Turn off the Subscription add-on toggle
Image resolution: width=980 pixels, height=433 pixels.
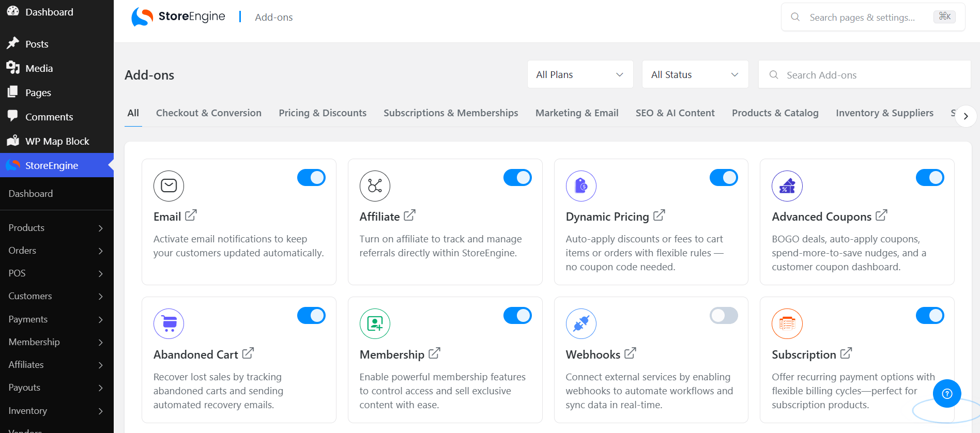point(930,316)
